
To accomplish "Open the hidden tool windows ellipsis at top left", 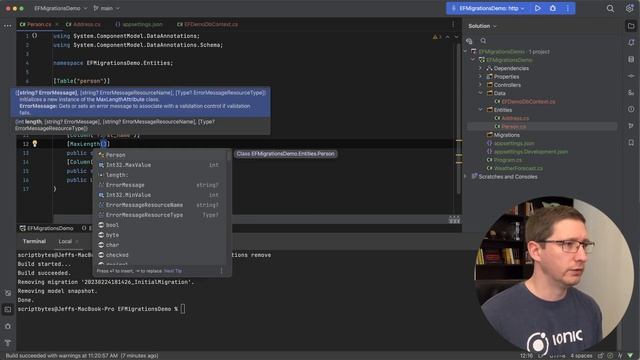I will [7, 25].
